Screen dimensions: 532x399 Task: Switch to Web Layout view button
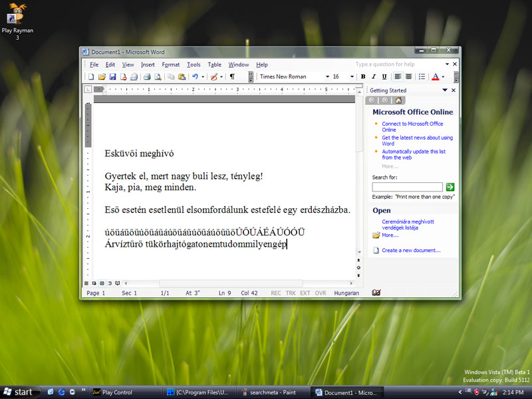(94, 283)
